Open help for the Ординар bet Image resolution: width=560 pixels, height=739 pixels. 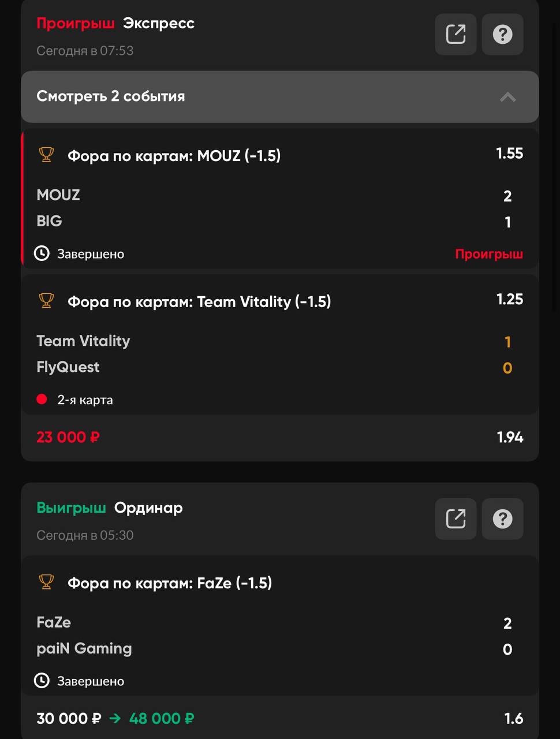502,518
